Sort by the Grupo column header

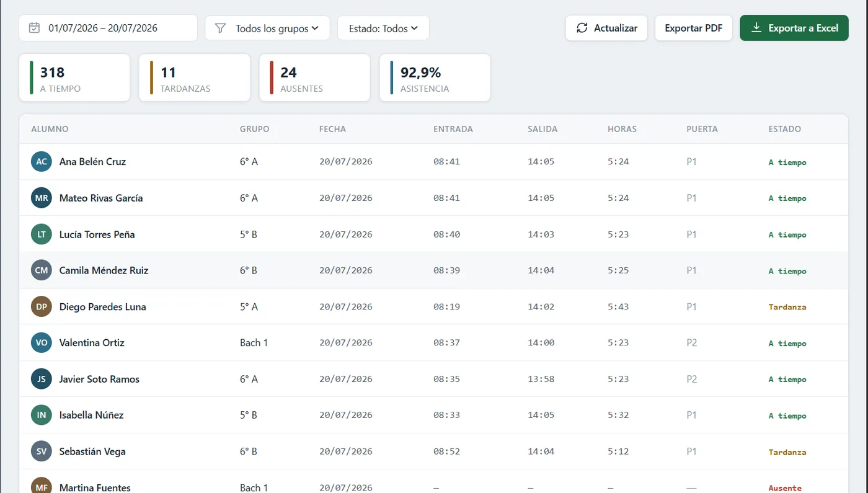coord(255,129)
